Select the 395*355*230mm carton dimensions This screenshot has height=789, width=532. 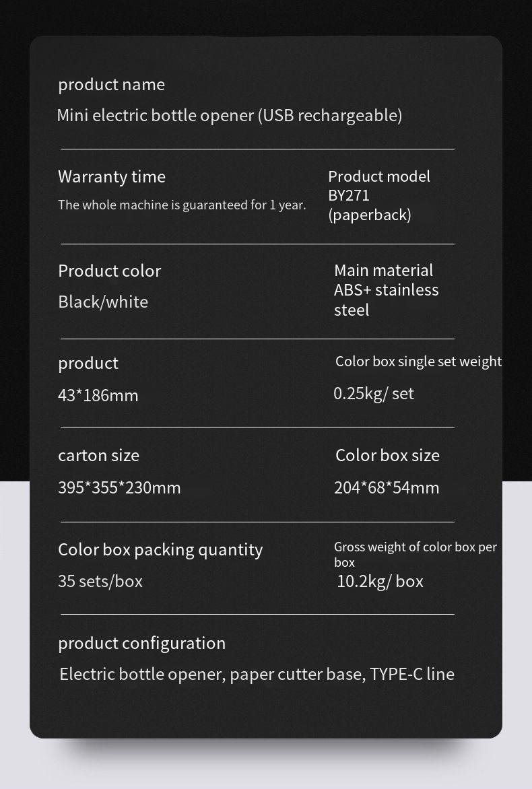(x=119, y=487)
